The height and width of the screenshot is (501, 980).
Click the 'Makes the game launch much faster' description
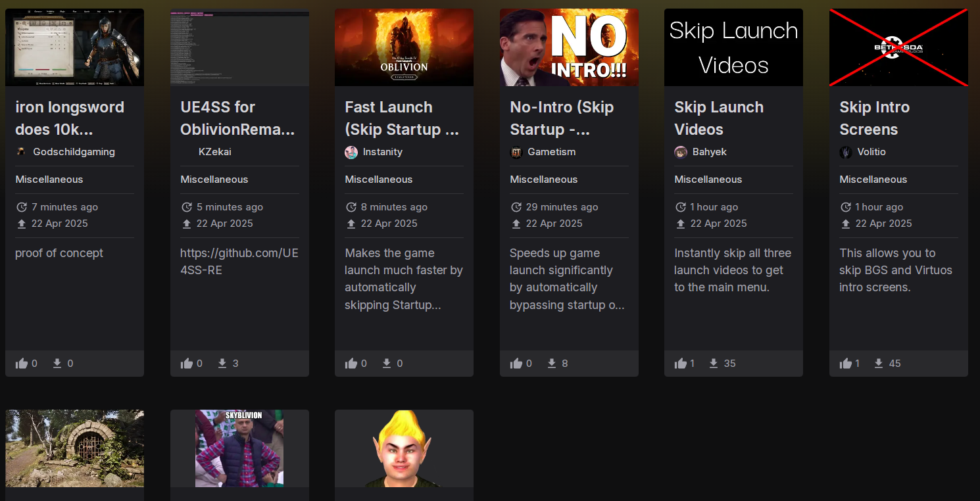point(404,279)
